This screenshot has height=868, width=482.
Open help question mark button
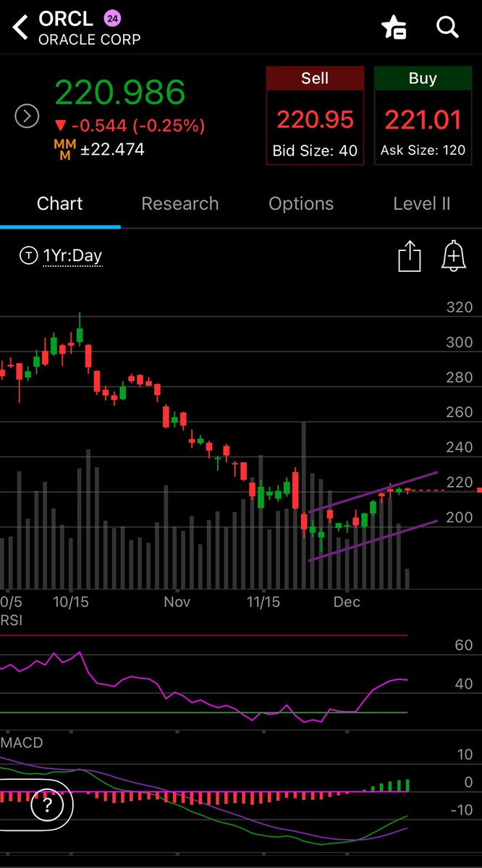[x=47, y=805]
